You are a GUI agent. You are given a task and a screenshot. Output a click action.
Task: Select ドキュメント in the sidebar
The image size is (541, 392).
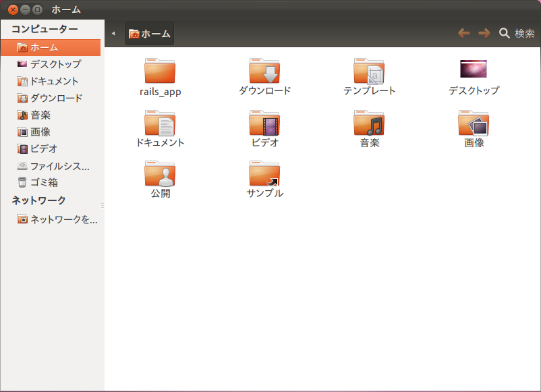[x=51, y=81]
